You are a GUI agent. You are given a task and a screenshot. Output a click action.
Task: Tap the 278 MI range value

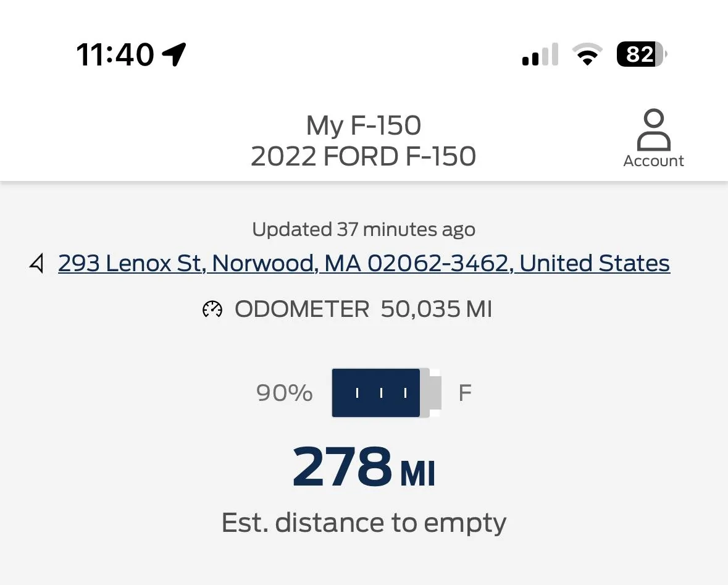point(364,467)
